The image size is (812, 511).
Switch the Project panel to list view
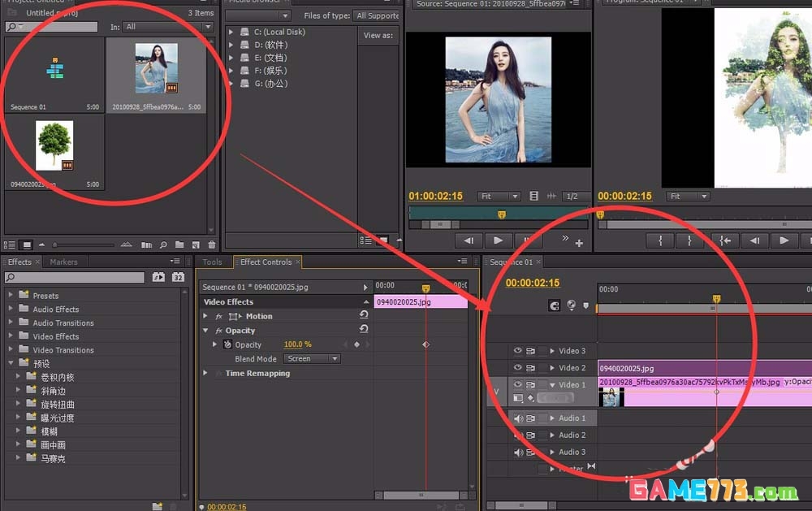coord(10,245)
